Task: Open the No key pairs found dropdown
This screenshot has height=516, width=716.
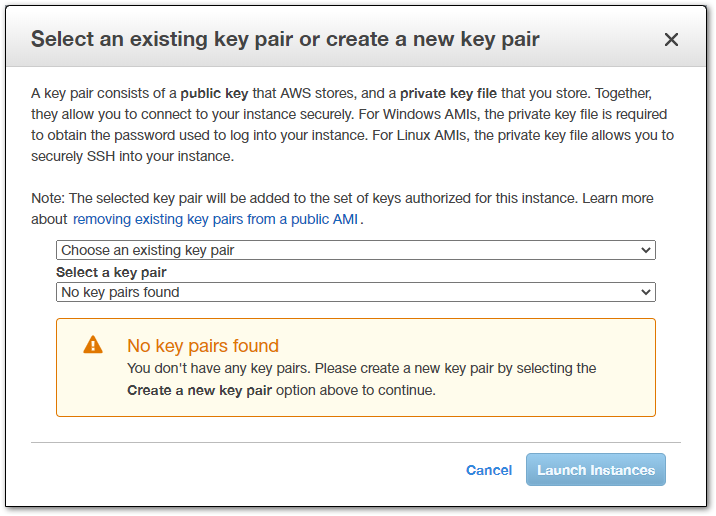Action: point(356,292)
